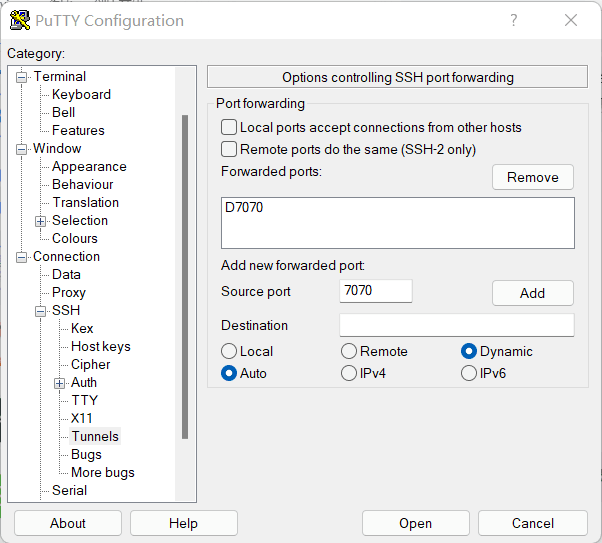This screenshot has height=543, width=602.
Task: Collapse the Terminal tree node
Action: tap(22, 78)
